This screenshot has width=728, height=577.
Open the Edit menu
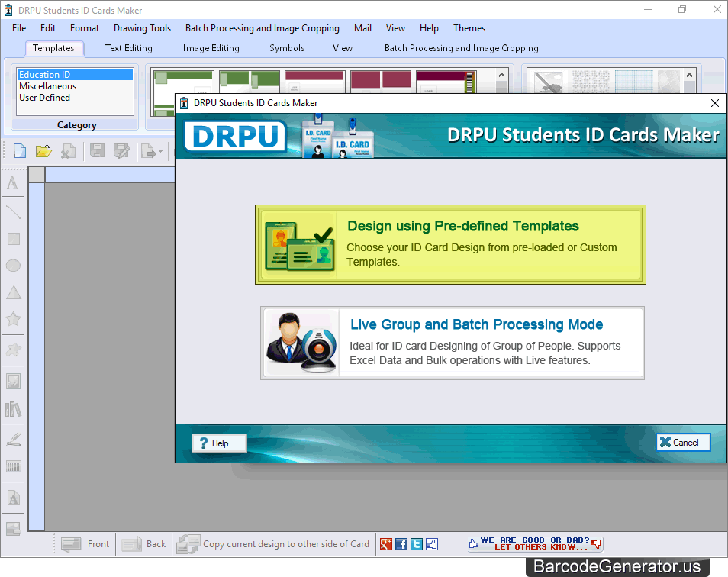point(48,28)
